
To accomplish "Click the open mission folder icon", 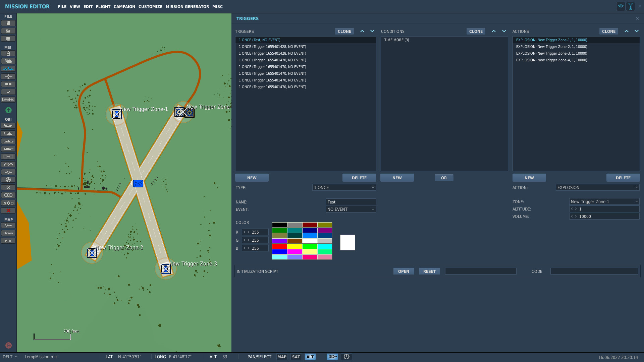I will (8, 31).
